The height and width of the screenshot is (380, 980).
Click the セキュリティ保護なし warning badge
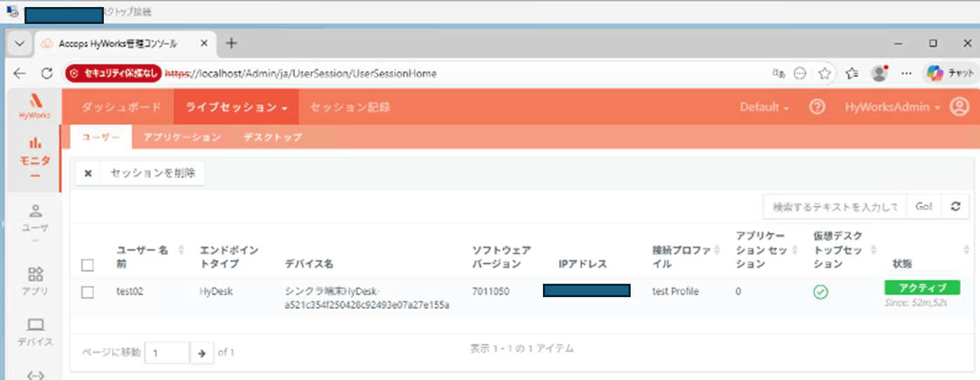coord(113,73)
